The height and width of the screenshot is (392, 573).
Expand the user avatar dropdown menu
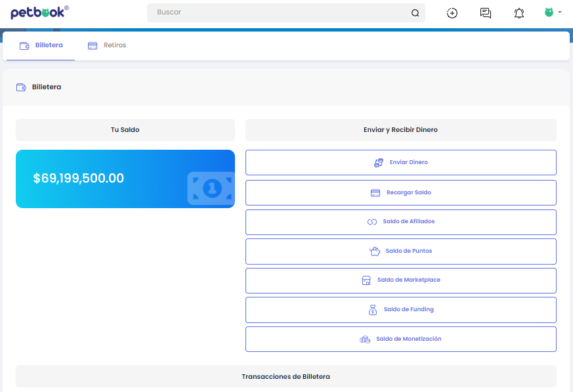(x=553, y=12)
